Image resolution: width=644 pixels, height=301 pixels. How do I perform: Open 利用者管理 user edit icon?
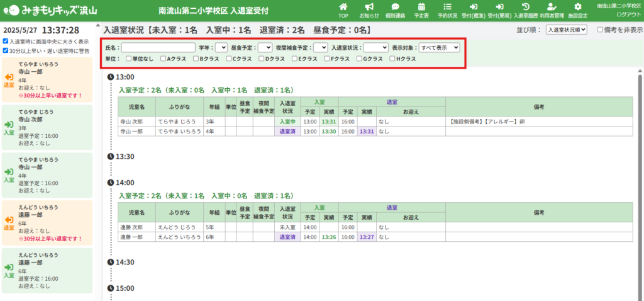pyautogui.click(x=552, y=7)
